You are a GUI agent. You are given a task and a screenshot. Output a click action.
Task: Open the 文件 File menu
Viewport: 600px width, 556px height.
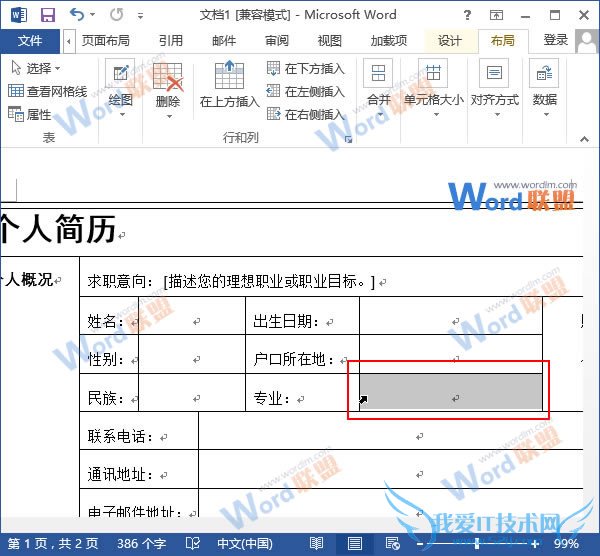click(30, 41)
